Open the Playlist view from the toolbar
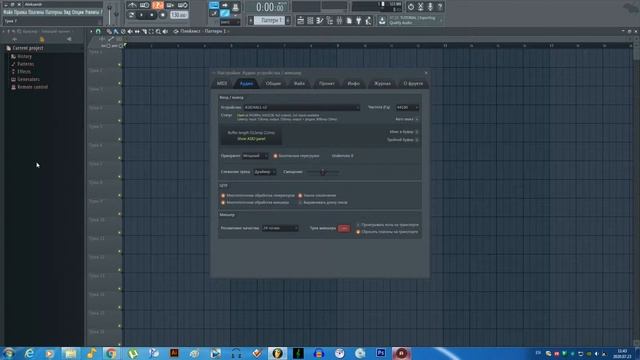Screen dimensions: 640x360 [x=301, y=20]
